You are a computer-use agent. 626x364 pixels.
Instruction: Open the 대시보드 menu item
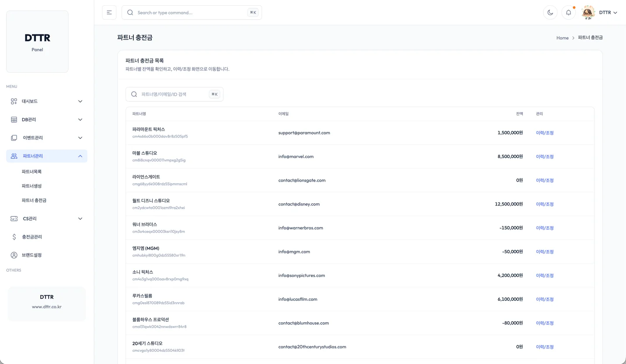pos(47,101)
